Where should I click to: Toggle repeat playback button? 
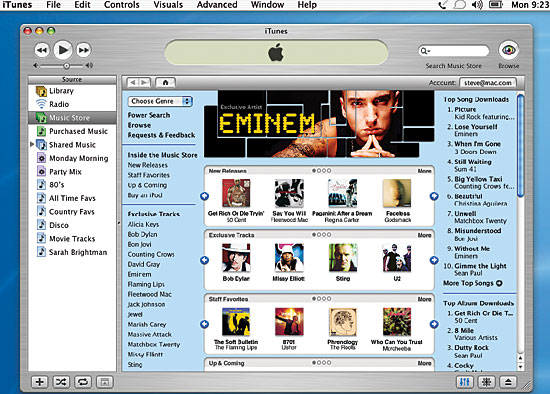(83, 382)
